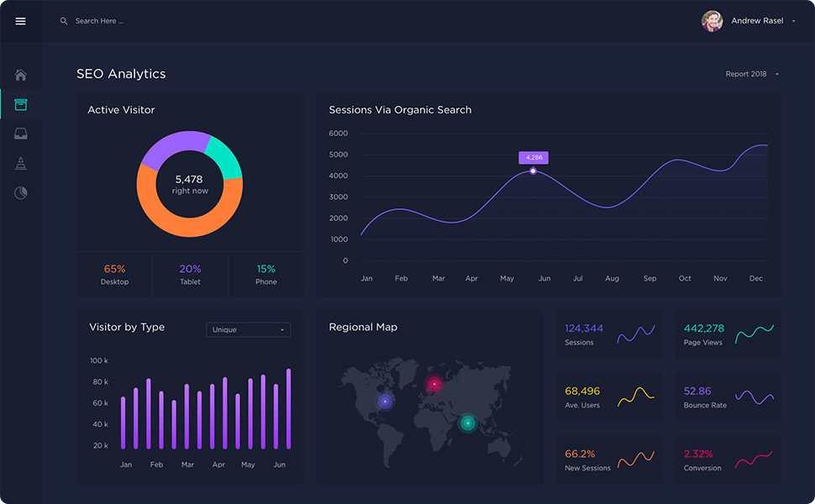Open the hamburger menu
815x504 pixels.
[20, 21]
